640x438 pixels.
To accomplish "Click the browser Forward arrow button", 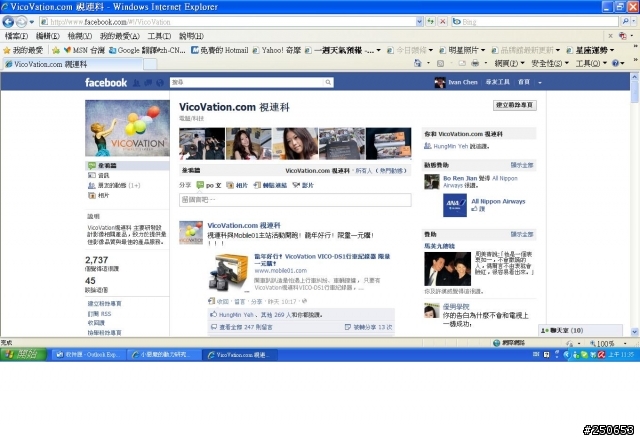I will pyautogui.click(x=22, y=22).
